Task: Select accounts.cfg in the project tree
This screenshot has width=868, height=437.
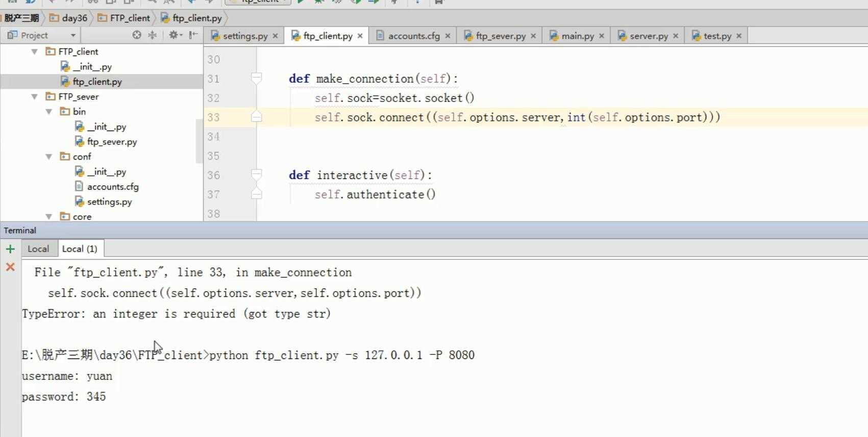Action: point(113,187)
